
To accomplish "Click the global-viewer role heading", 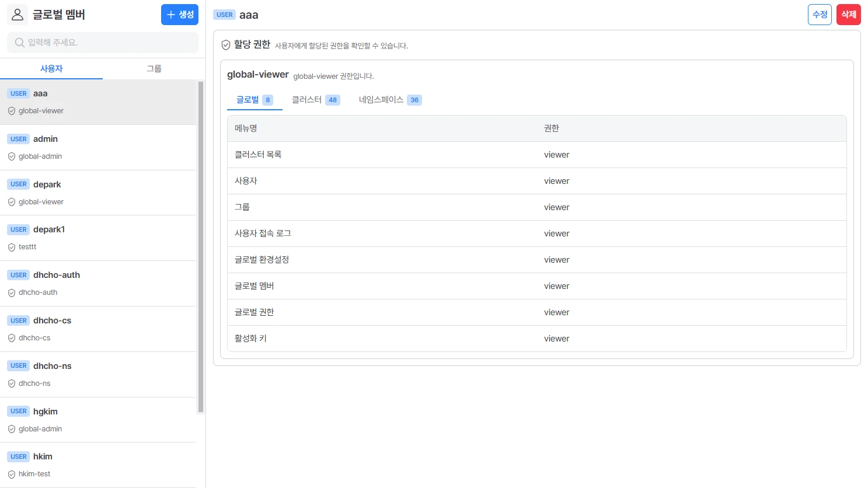I will 258,75.
